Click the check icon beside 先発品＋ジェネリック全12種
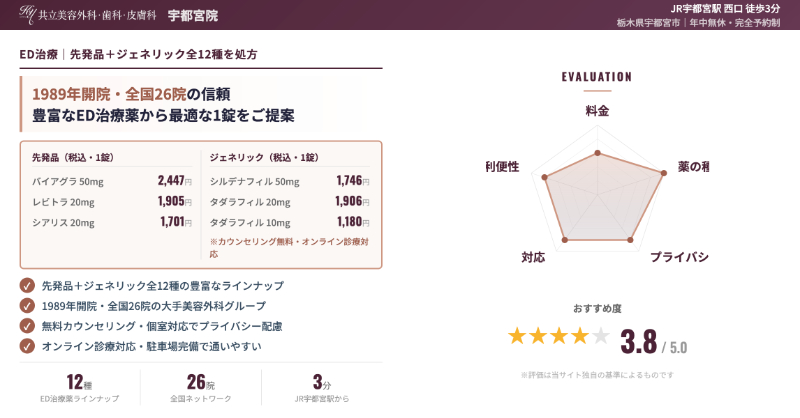The image size is (800, 418). pos(27,286)
